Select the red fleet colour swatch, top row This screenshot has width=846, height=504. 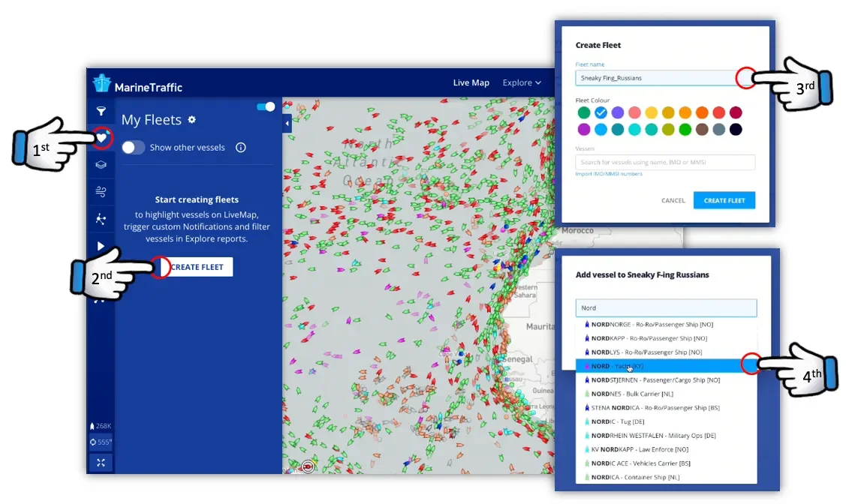(x=718, y=112)
